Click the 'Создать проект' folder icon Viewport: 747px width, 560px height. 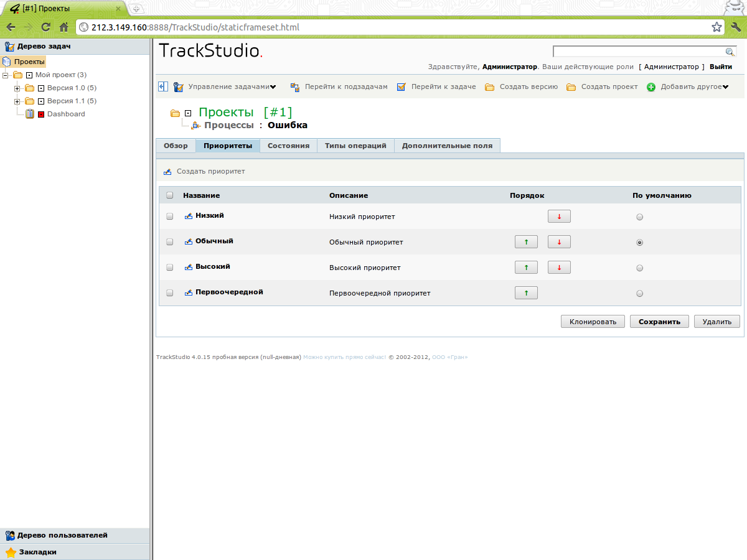(571, 87)
